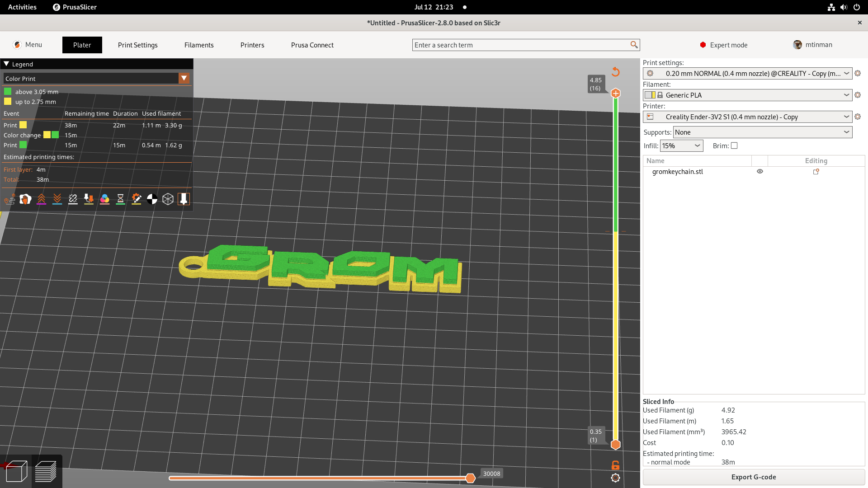Switch to 3D editor view cube icon

click(17, 471)
